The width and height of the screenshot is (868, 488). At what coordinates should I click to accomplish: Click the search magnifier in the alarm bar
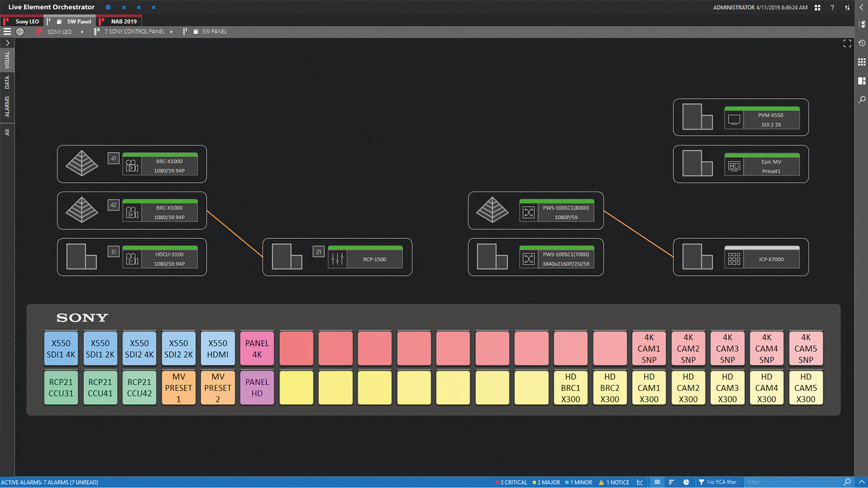click(x=847, y=482)
